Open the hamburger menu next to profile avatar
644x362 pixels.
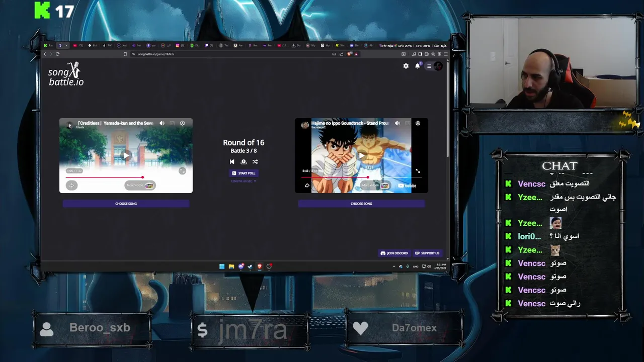(x=429, y=66)
